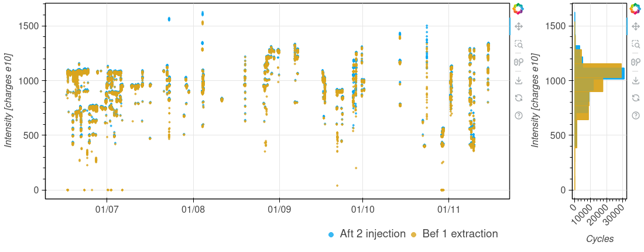Click the blue legend marker for Aft 2 injection

click(x=331, y=234)
